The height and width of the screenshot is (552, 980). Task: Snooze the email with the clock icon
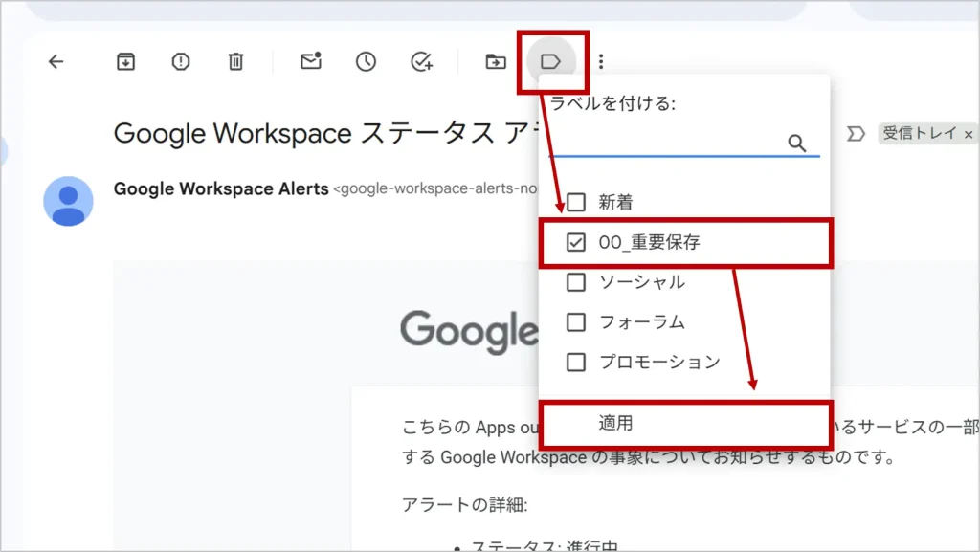[366, 62]
